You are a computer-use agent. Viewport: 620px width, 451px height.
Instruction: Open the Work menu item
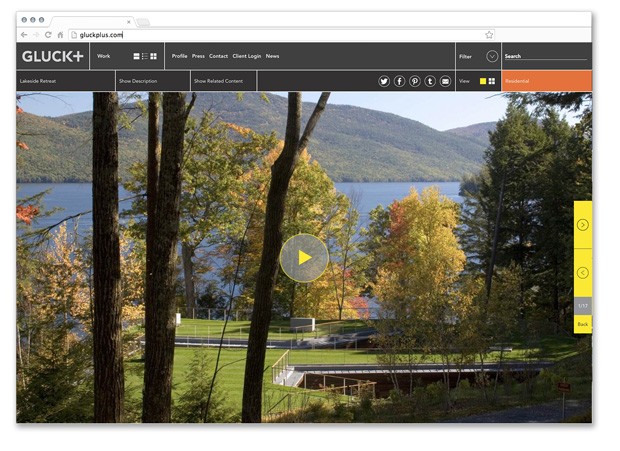tap(104, 56)
